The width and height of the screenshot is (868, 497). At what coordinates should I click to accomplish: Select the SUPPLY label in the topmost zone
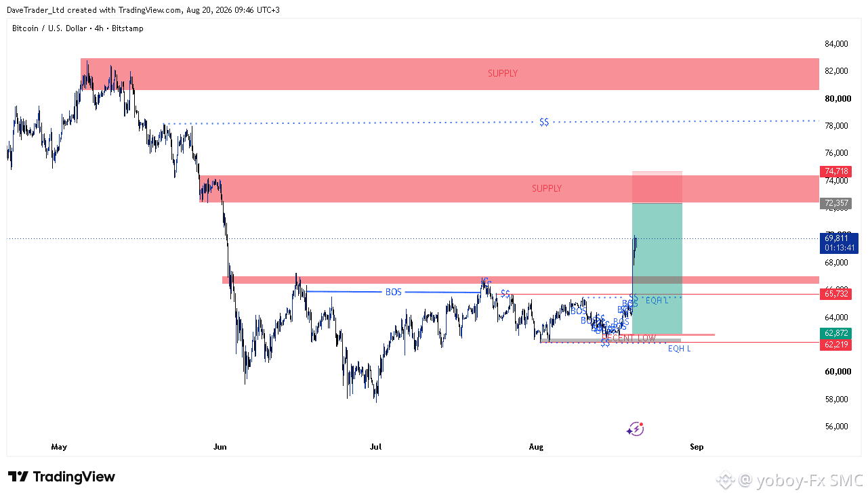click(503, 73)
